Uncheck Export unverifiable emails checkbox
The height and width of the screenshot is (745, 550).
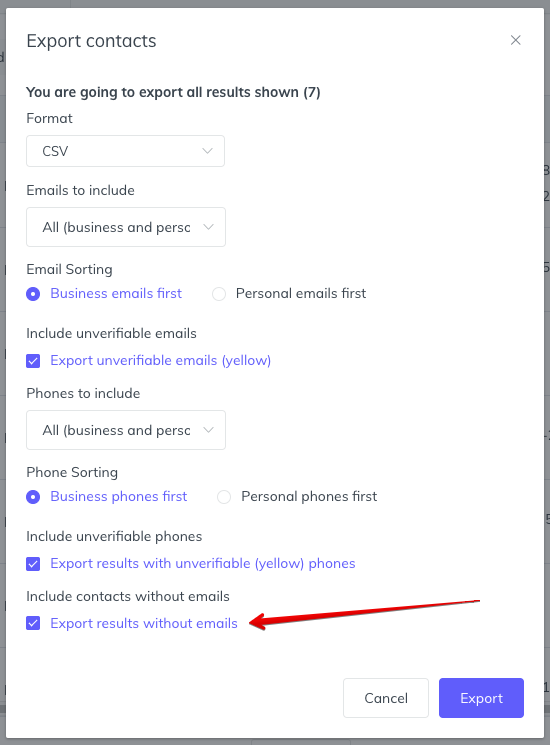click(x=33, y=361)
